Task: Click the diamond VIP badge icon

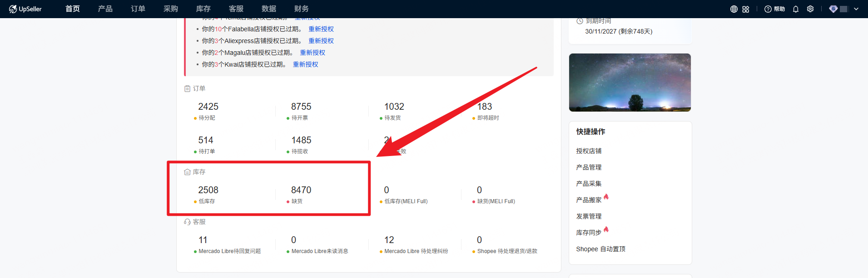Action: point(833,9)
